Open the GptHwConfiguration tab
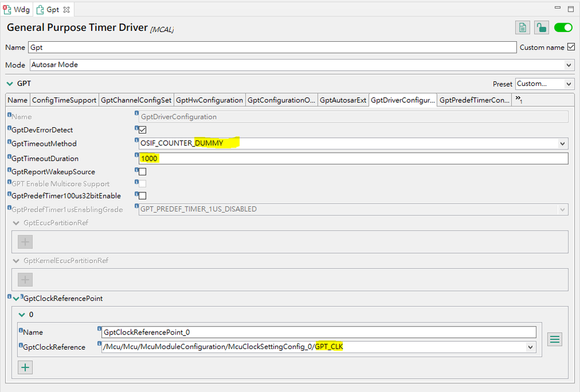580x392 pixels. click(210, 100)
